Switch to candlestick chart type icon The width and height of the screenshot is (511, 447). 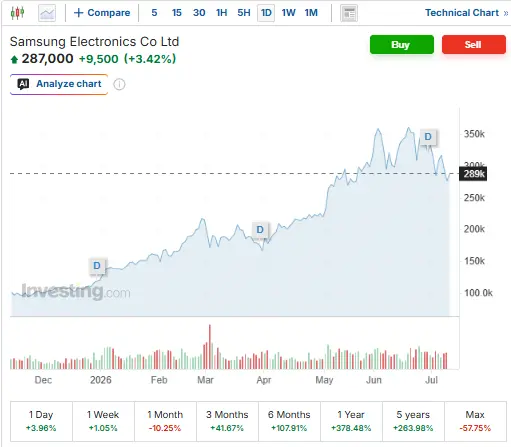[x=17, y=13]
